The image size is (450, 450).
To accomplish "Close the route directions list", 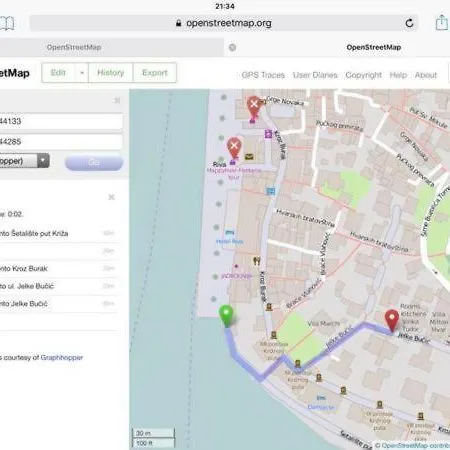I will pyautogui.click(x=112, y=197).
